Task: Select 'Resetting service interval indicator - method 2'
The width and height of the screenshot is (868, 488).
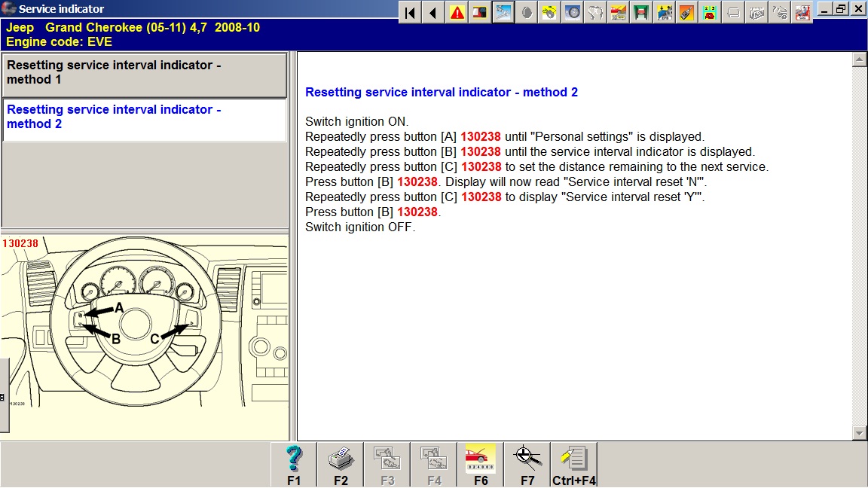Action: pos(144,117)
